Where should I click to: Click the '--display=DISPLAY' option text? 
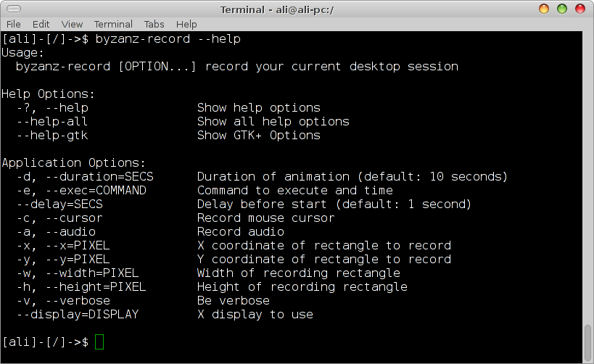[78, 314]
